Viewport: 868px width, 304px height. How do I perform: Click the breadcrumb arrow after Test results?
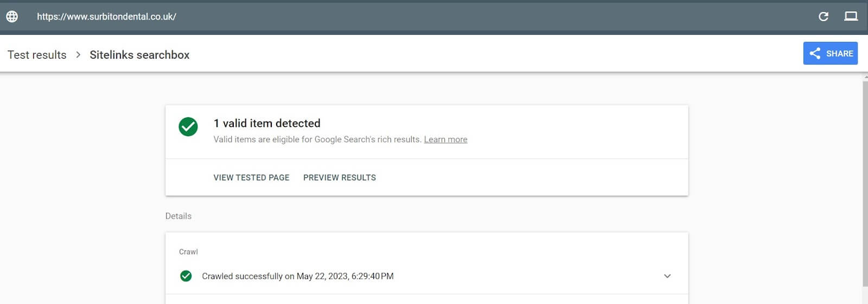tap(78, 55)
